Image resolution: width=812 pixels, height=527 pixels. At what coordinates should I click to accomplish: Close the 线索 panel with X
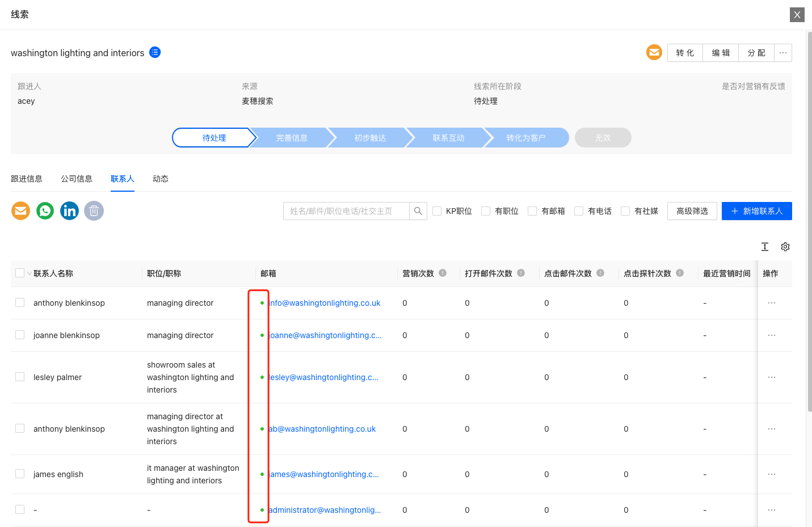[797, 15]
